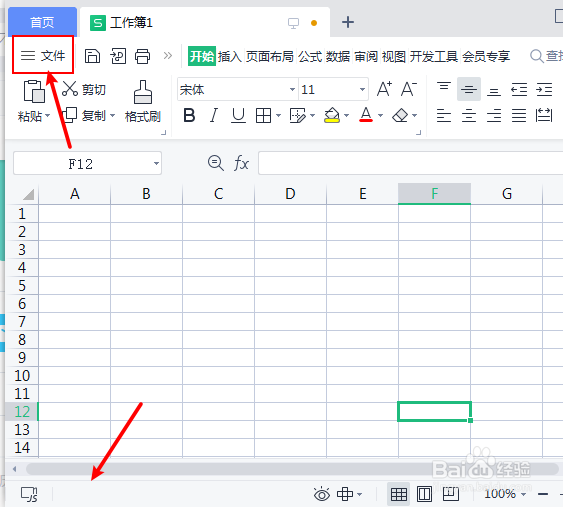The height and width of the screenshot is (507, 563).
Task: Click the clear eraser icon
Action: 400,116
